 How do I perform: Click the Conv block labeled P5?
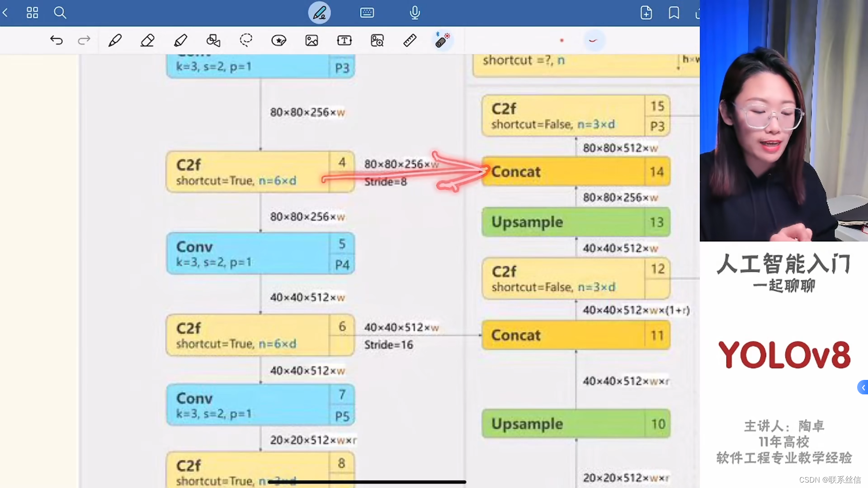coord(260,405)
